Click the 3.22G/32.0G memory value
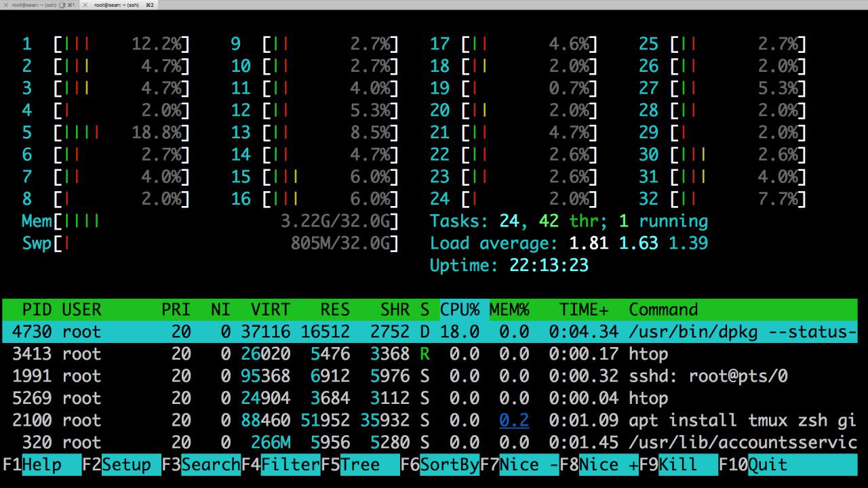 (335, 222)
